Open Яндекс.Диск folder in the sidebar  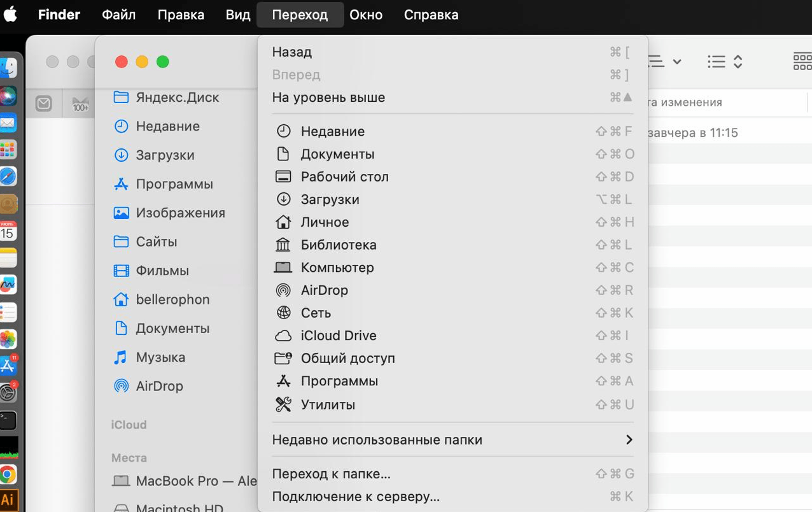pyautogui.click(x=166, y=97)
